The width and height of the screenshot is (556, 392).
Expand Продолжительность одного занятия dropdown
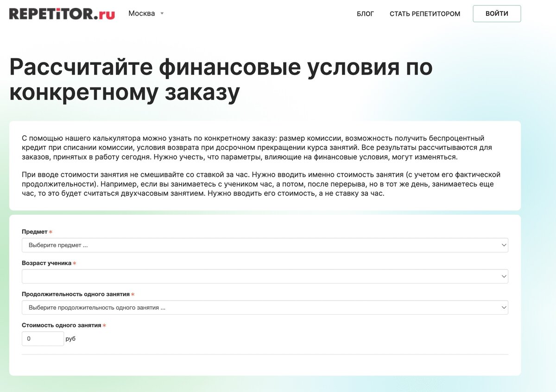[x=265, y=307]
